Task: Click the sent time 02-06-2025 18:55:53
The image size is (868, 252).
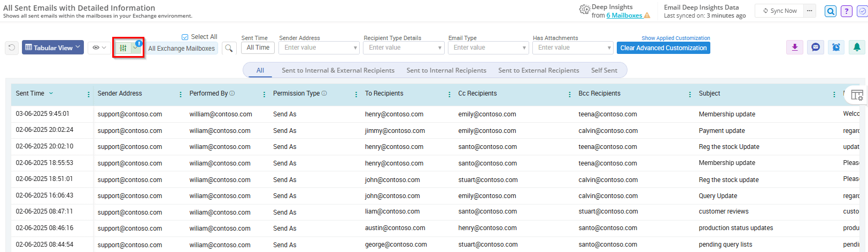Action: pos(44,163)
